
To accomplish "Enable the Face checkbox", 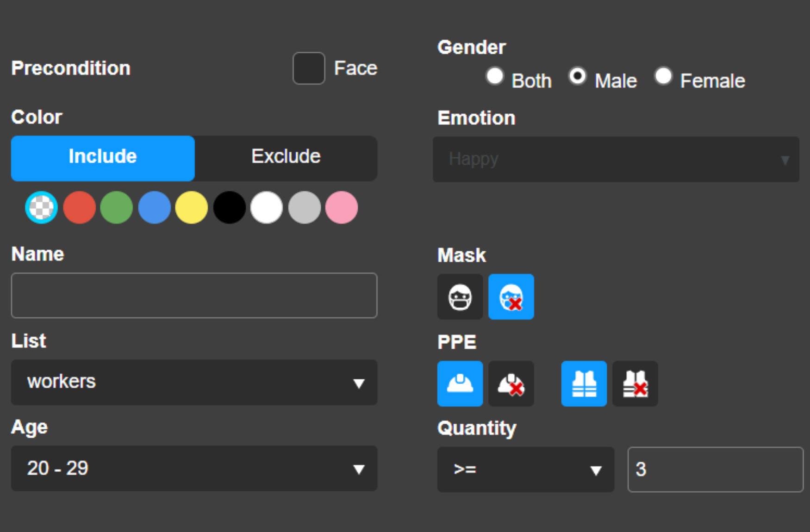I will (309, 68).
